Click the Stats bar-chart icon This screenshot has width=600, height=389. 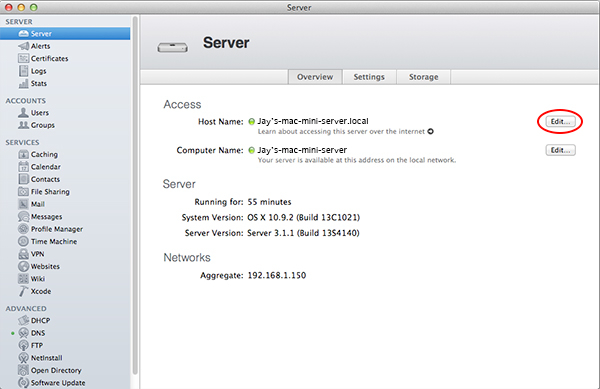23,83
